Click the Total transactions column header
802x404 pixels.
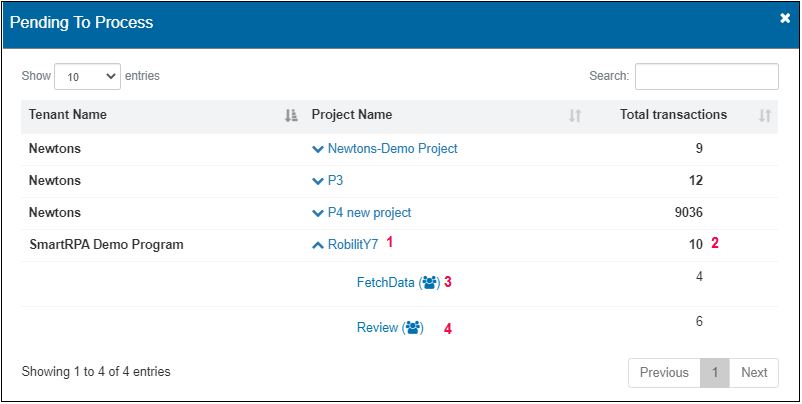673,115
